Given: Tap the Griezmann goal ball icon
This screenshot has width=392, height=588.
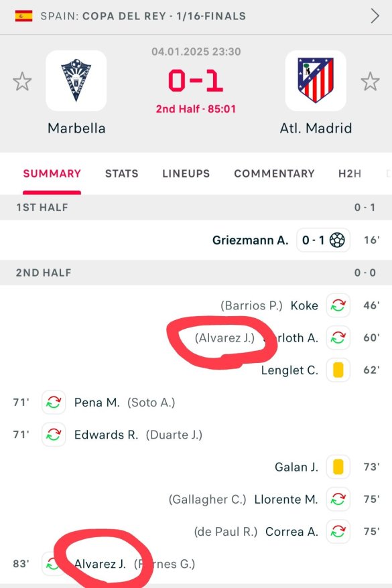Looking at the screenshot, I should [x=337, y=240].
